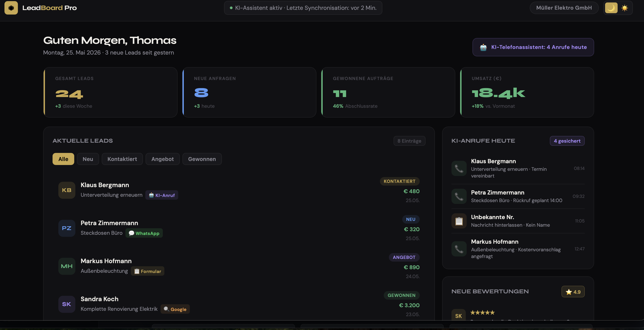The height and width of the screenshot is (330, 644).
Task: Click the NEU status badge
Action: [411, 219]
